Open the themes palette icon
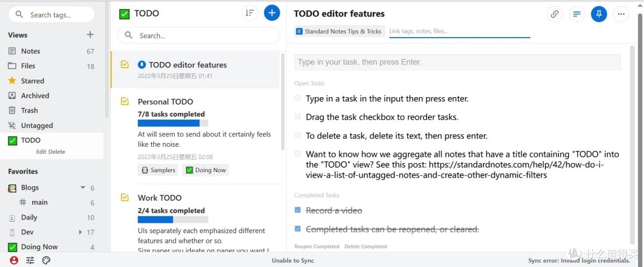Image resolution: width=644 pixels, height=267 pixels. coord(46,260)
